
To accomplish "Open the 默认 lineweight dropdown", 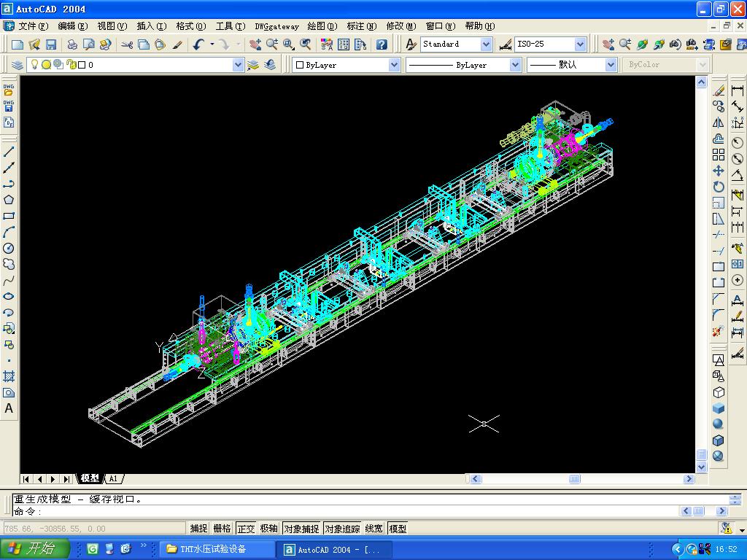I will pyautogui.click(x=611, y=65).
